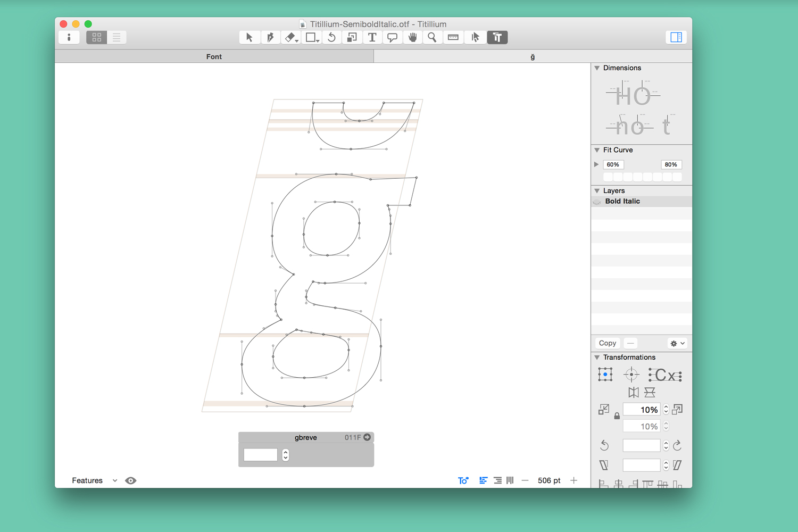The image size is (798, 532).
Task: Toggle the right sidebar panel visibility
Action: pyautogui.click(x=676, y=37)
